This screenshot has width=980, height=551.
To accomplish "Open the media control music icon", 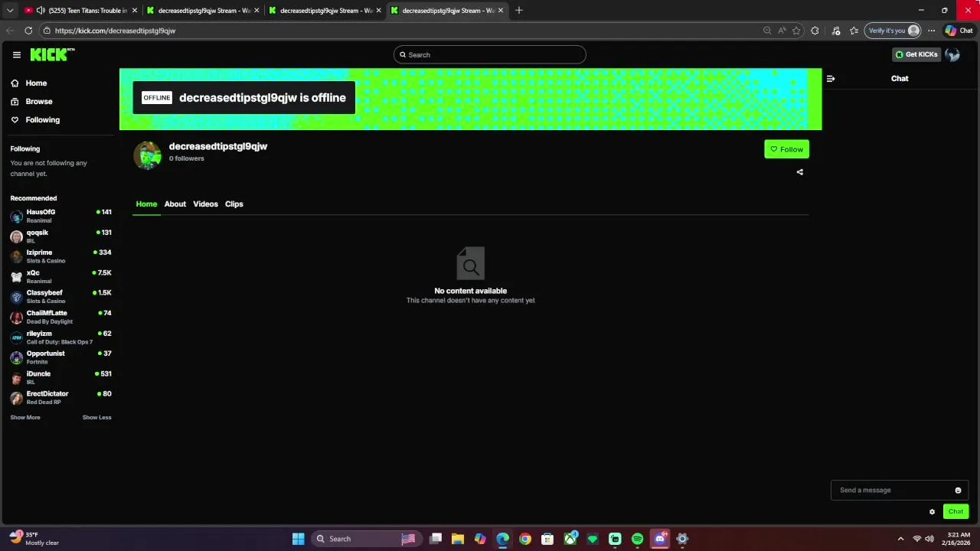I will [836, 31].
